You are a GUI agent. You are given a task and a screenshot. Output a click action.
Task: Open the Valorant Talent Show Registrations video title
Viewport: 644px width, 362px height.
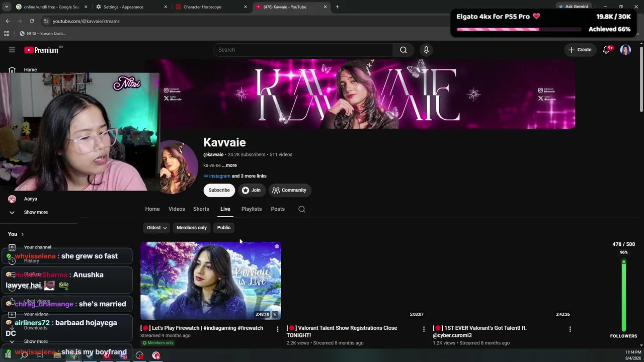point(342,332)
